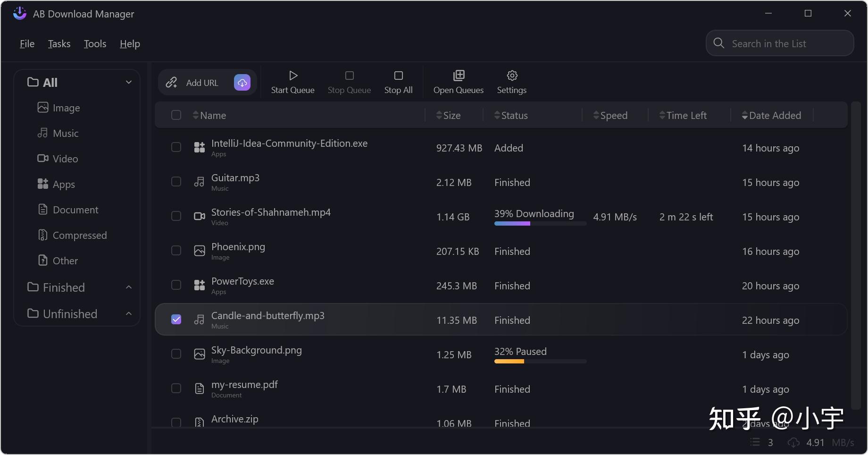
Task: Click the Start Queue play icon
Action: pyautogui.click(x=293, y=76)
